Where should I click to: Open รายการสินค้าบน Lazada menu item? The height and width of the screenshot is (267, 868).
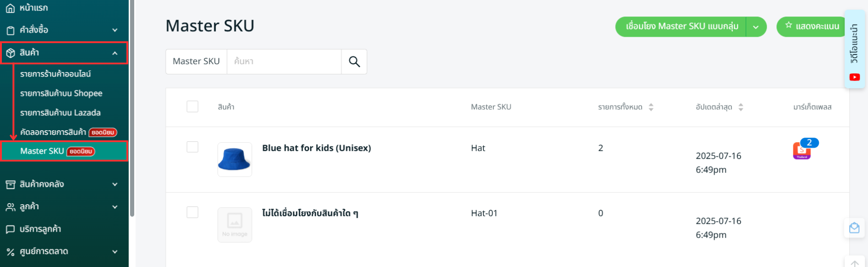point(60,112)
